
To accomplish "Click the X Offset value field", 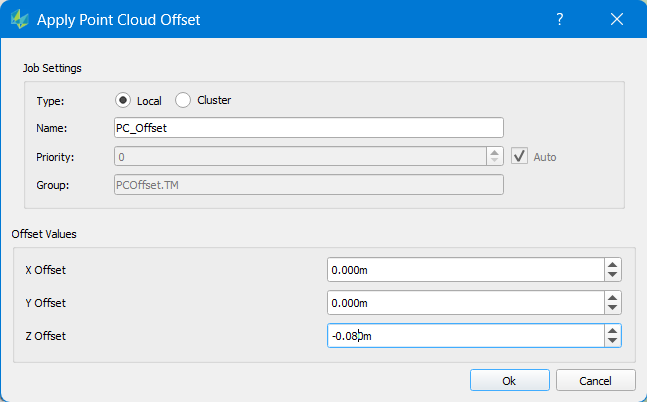I will pyautogui.click(x=465, y=270).
